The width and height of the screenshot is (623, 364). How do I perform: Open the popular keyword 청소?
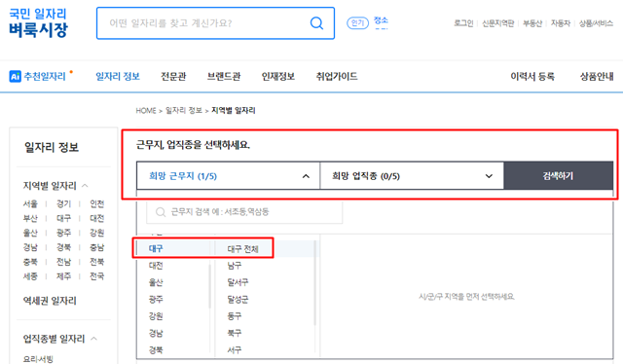pos(381,20)
